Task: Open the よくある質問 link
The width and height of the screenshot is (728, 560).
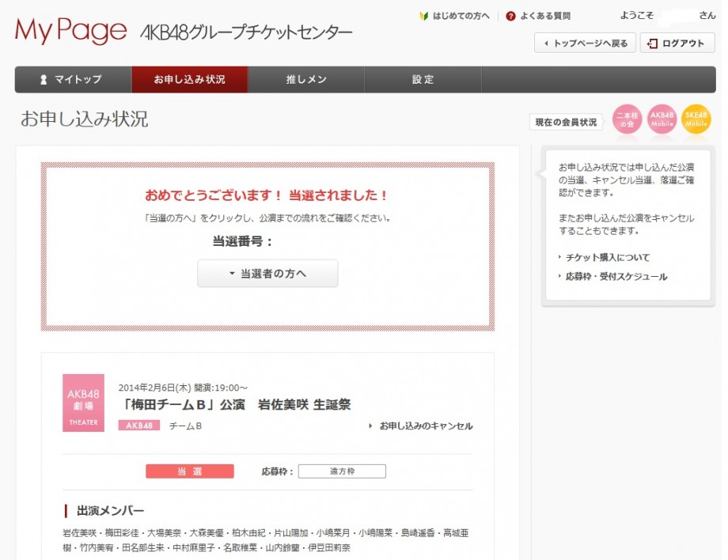Action: coord(545,17)
